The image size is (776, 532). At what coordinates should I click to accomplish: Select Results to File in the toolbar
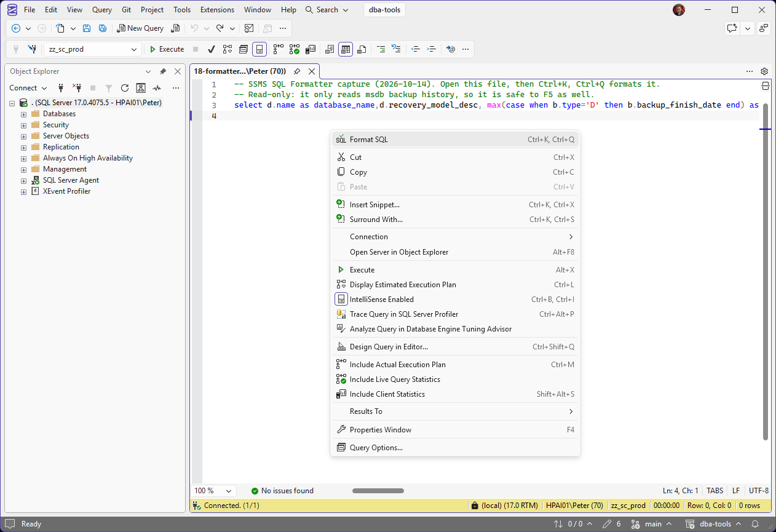pos(362,49)
